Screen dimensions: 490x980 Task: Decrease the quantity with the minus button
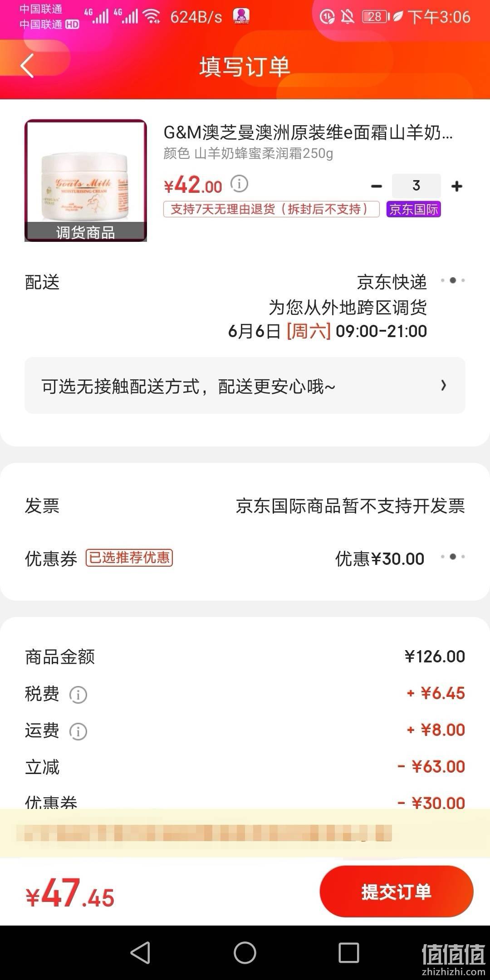376,186
